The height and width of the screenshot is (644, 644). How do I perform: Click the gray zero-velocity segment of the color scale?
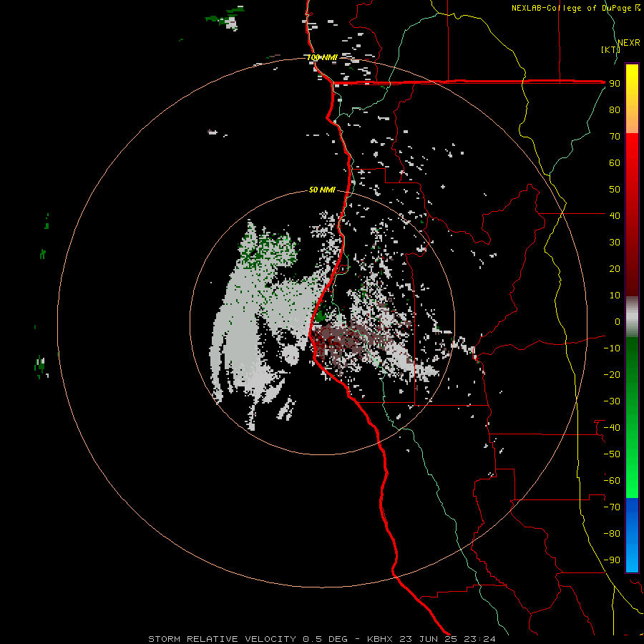632,317
